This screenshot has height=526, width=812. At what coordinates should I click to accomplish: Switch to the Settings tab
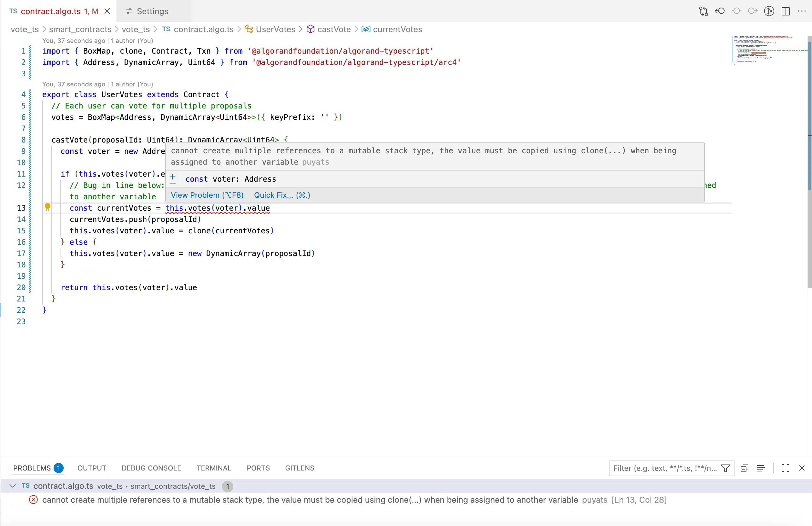pos(153,11)
